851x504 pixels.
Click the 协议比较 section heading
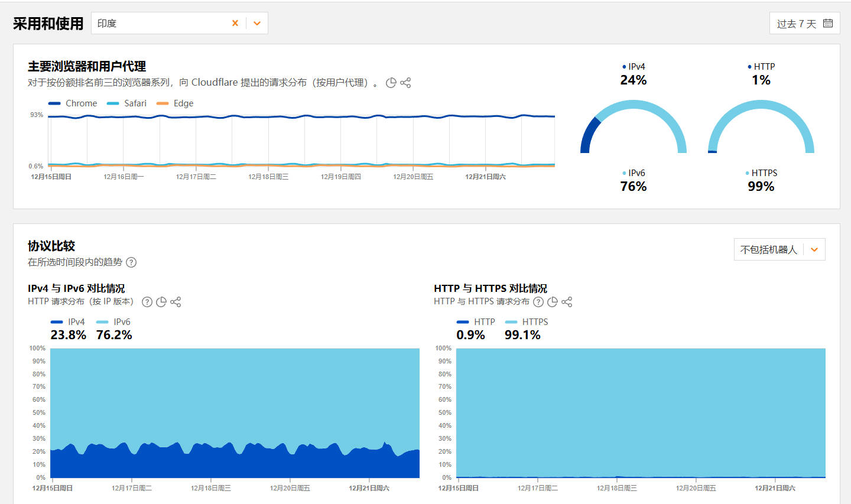tap(51, 246)
